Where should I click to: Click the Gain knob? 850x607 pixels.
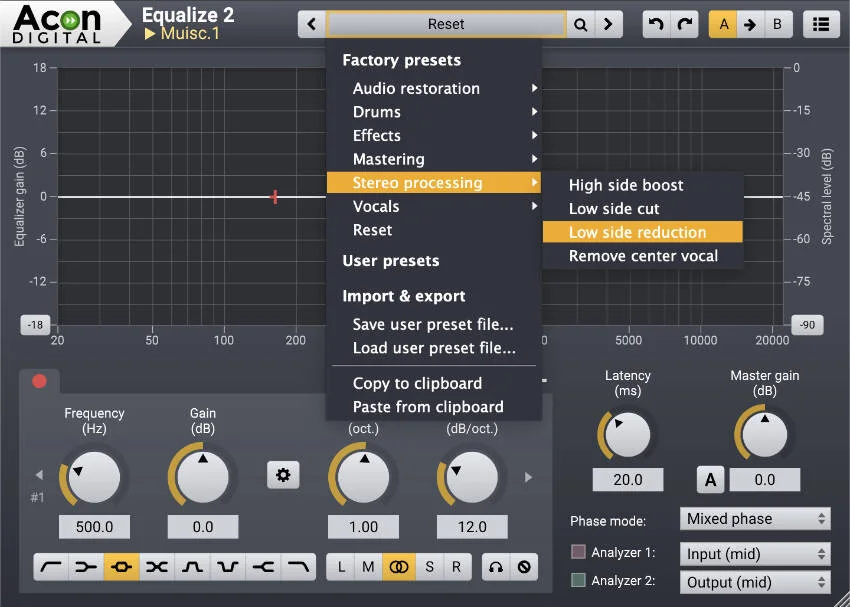click(203, 477)
